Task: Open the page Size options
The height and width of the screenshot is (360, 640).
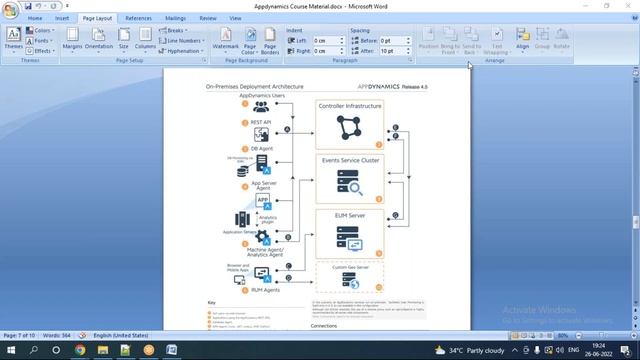Action: pyautogui.click(x=124, y=40)
